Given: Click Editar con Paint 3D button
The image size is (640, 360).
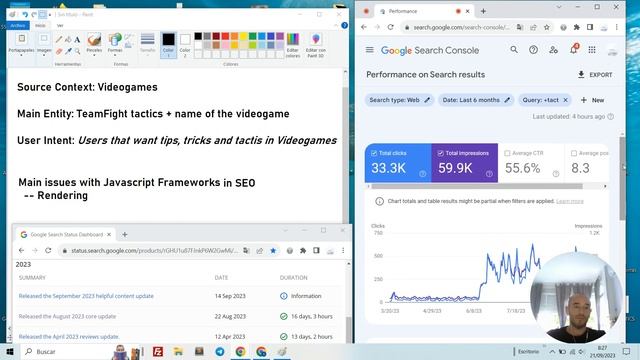Looking at the screenshot, I should [316, 45].
